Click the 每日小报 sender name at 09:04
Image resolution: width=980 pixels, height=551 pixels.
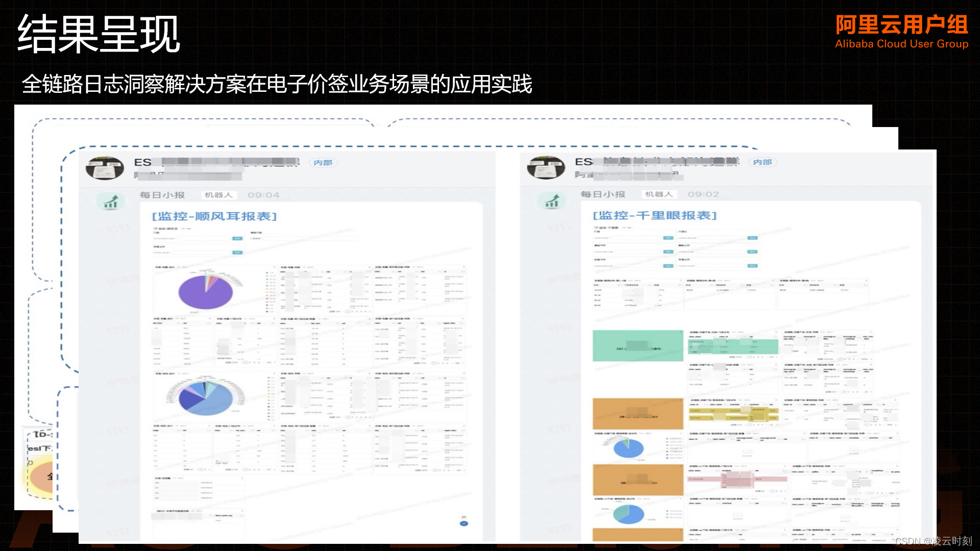pos(162,195)
